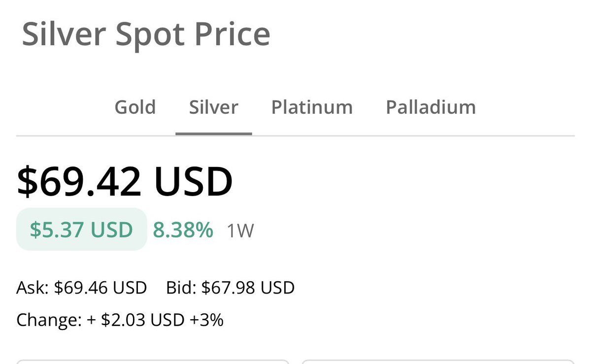Switch to the Gold tab
591x364 pixels.
coord(135,107)
